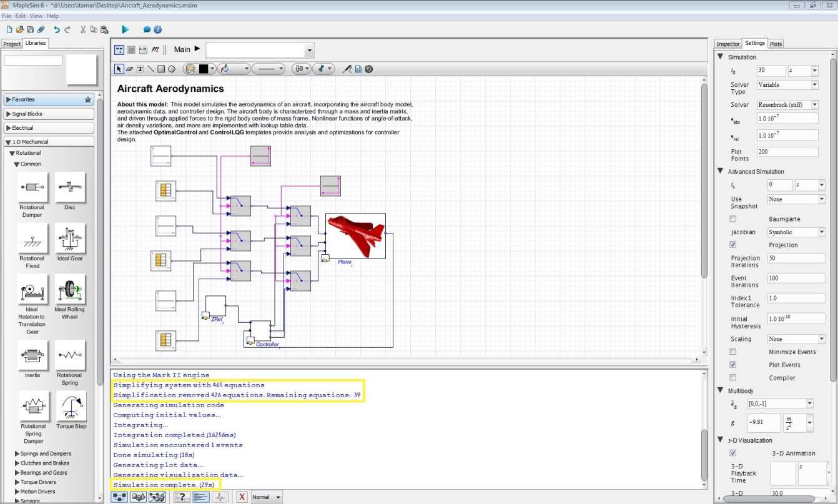
Task: Select the line drawing tool
Action: [x=150, y=69]
